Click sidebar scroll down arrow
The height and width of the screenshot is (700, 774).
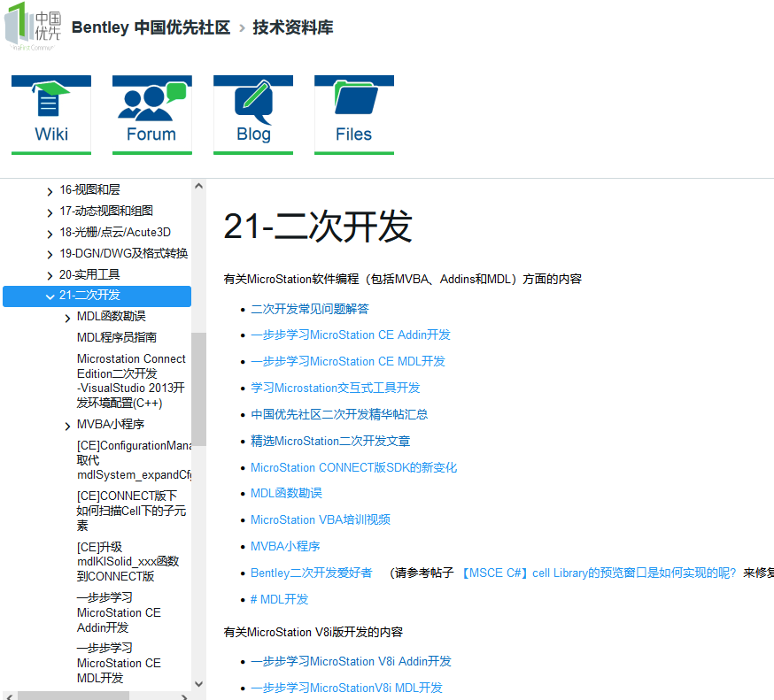coord(199,684)
